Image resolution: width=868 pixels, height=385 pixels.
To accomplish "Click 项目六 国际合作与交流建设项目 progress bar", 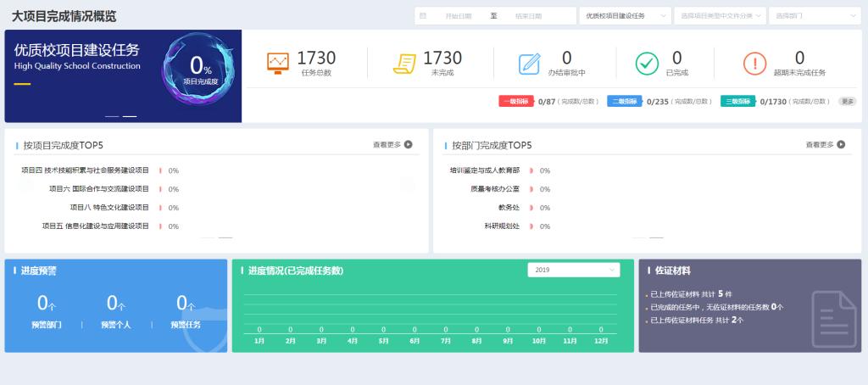I will (160, 189).
